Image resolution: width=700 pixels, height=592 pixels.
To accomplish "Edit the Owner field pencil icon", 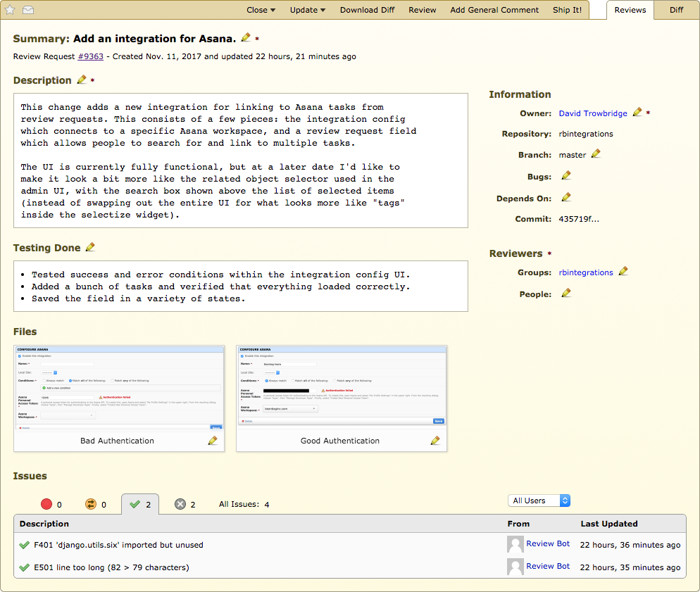I will [x=637, y=112].
